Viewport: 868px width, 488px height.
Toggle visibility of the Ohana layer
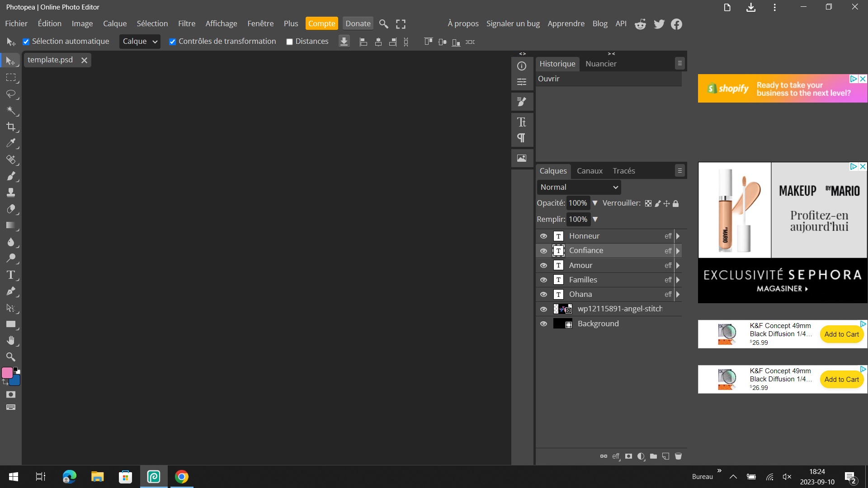tap(544, 294)
